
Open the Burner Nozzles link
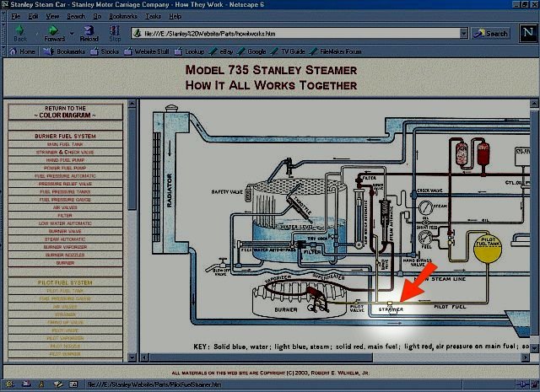coord(65,255)
